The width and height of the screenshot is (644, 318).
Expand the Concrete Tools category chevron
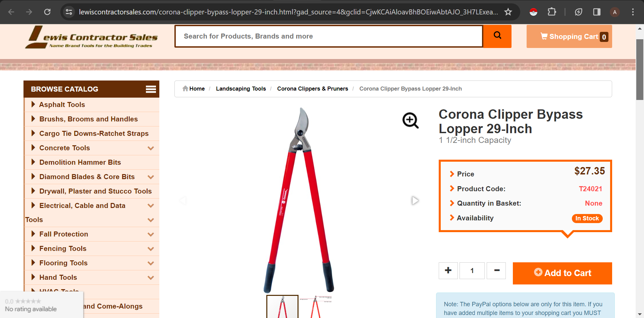click(151, 148)
